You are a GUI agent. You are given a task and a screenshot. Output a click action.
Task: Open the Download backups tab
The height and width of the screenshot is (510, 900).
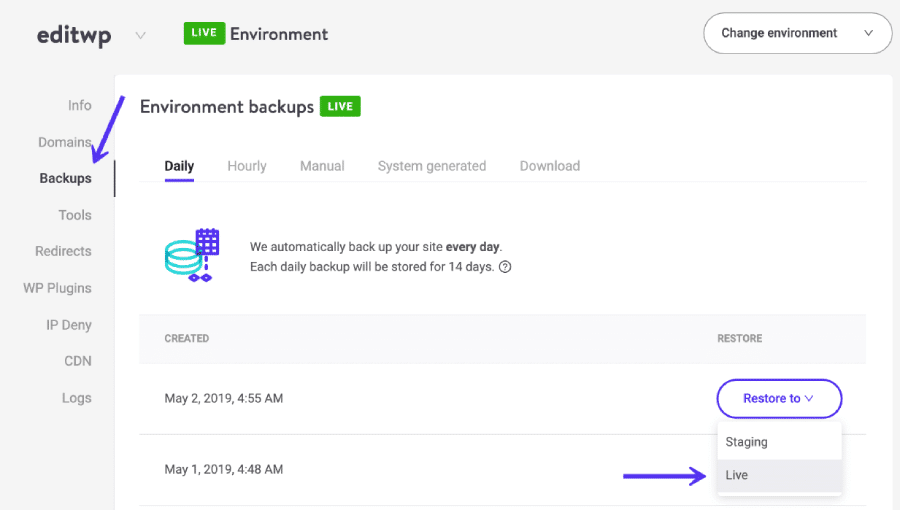pos(549,166)
